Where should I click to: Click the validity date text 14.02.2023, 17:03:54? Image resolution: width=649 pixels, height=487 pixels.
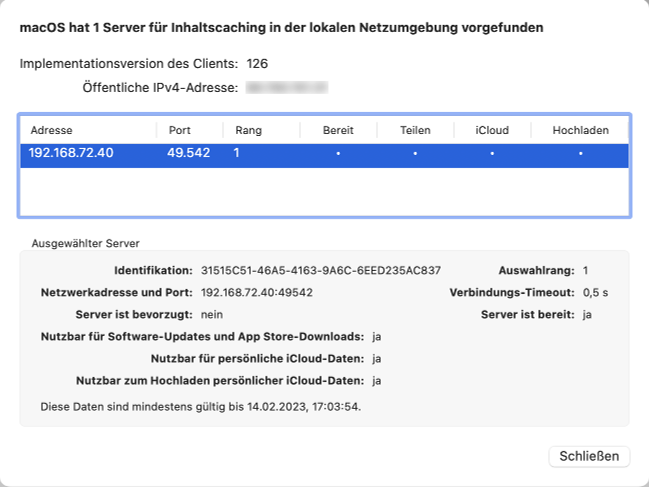coord(304,407)
